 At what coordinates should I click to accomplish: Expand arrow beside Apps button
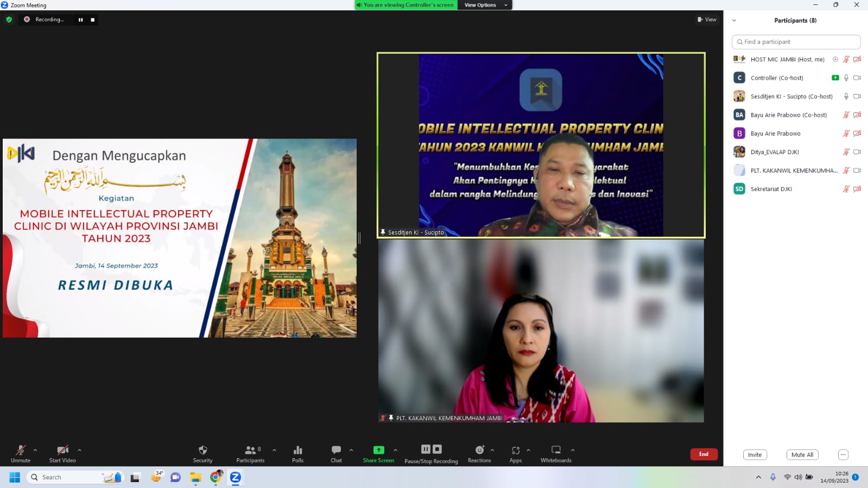click(528, 450)
